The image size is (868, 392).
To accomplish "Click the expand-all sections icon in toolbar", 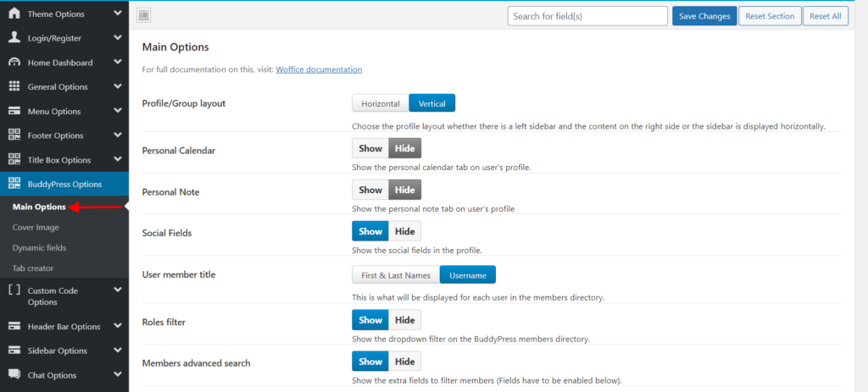I will (x=143, y=16).
